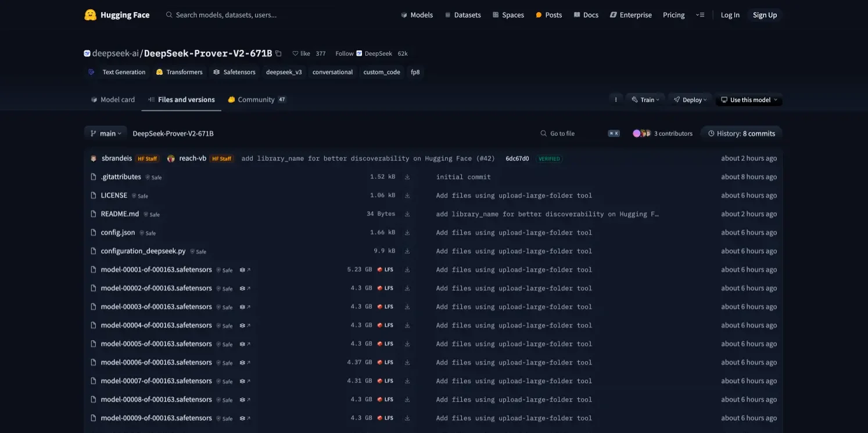Click the VERIFIED badge
Viewport: 868px width, 433px height.
[549, 158]
